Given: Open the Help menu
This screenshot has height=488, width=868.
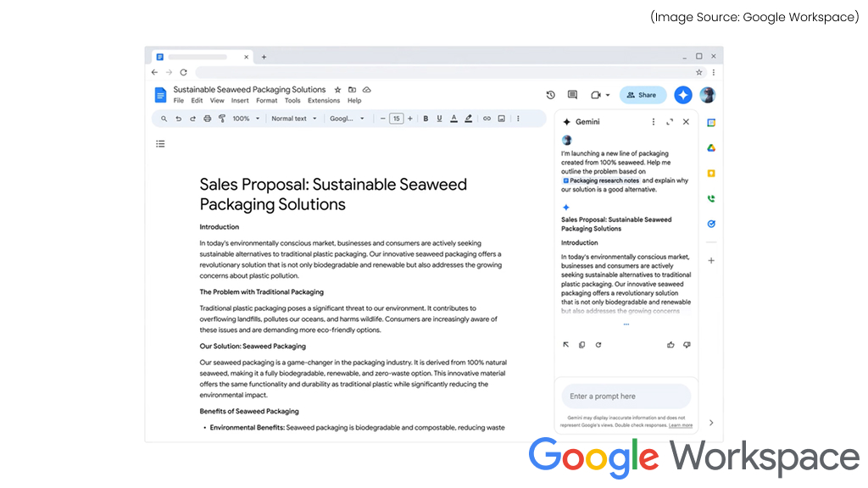Looking at the screenshot, I should pos(354,101).
